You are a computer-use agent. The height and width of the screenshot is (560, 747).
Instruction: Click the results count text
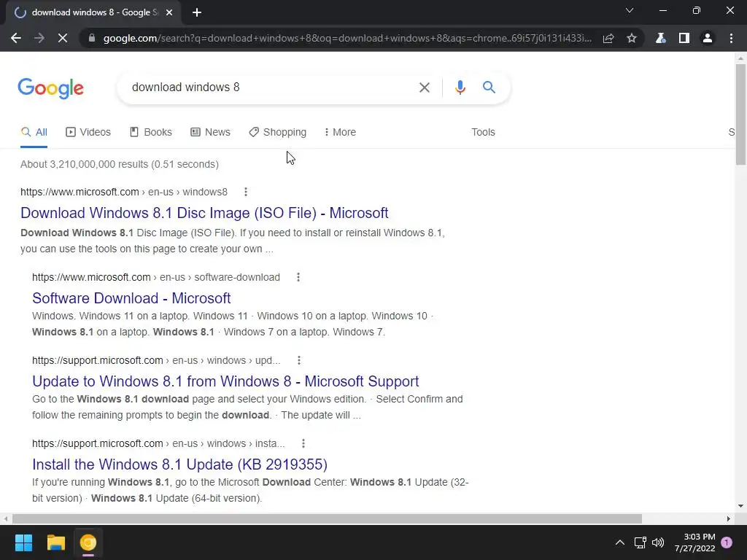pos(120,164)
